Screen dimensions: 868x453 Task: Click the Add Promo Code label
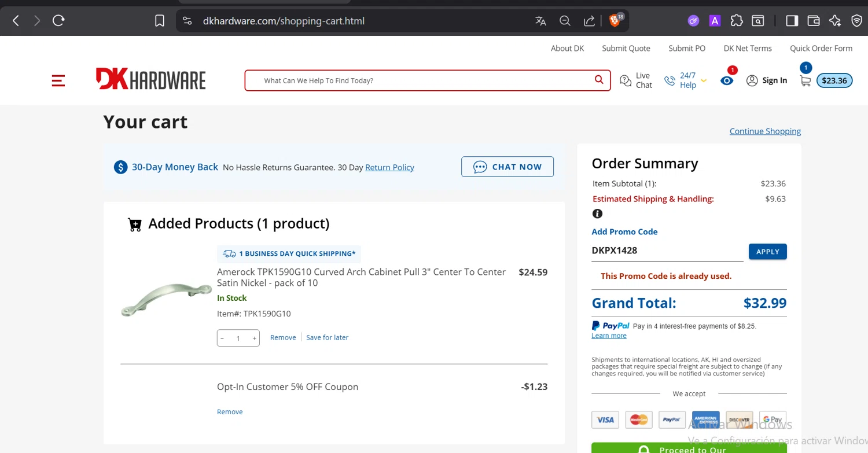click(x=624, y=231)
